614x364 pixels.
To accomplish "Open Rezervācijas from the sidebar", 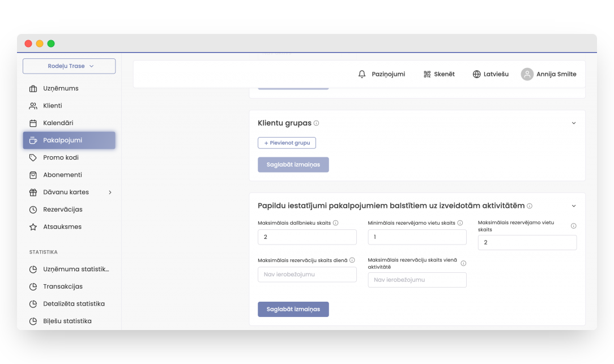I will tap(62, 209).
